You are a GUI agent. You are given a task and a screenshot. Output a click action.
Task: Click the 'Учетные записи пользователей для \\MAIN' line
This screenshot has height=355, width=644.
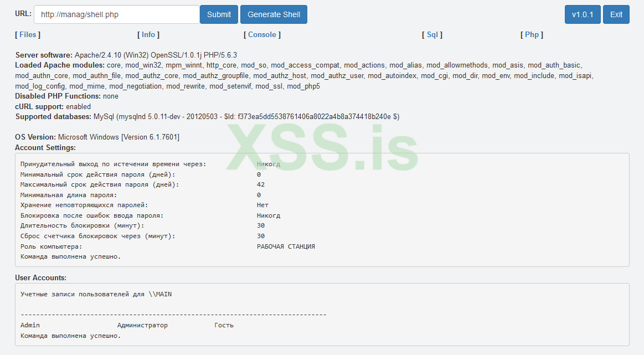(96, 294)
